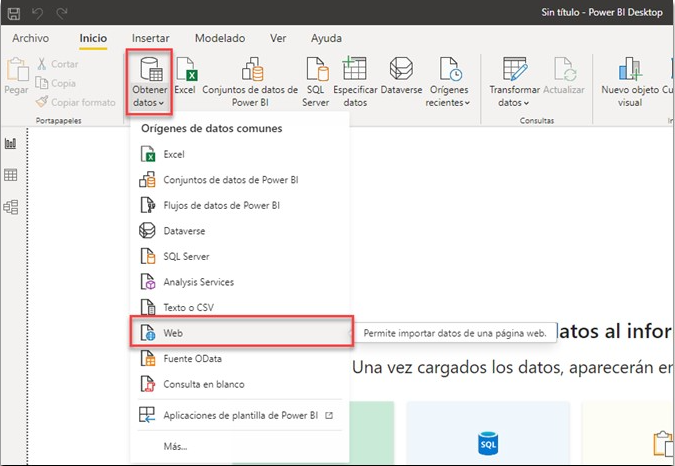Expand the Obtener datos dropdown

tap(149, 82)
